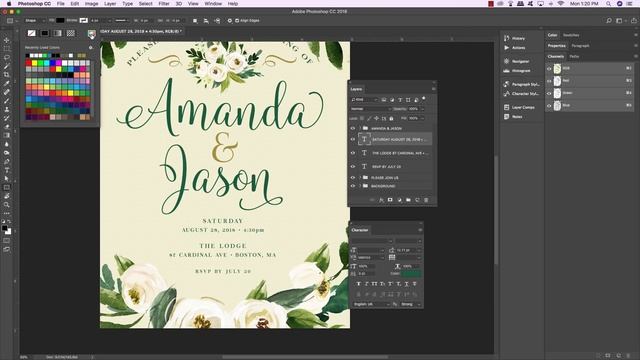Delete layer with the trash icon
Screen dimensions: 640x360
click(x=426, y=200)
